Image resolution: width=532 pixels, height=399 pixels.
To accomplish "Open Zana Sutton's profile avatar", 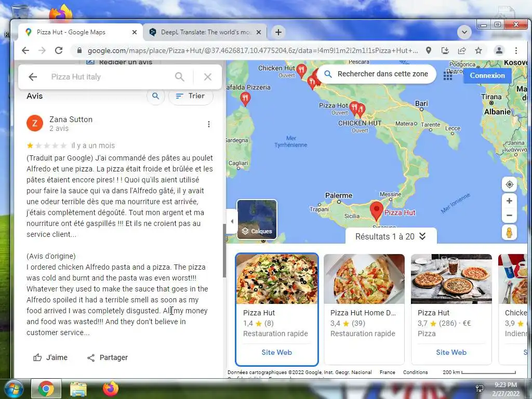I will click(35, 123).
